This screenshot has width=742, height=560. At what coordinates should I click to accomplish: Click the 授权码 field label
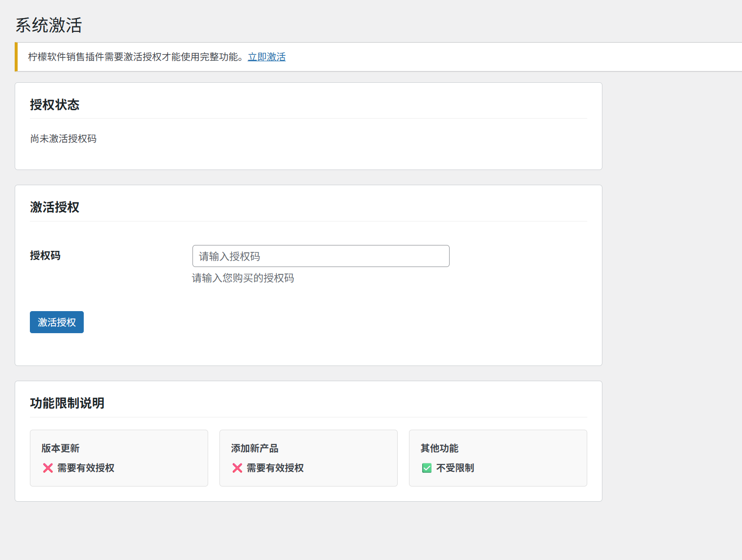pyautogui.click(x=45, y=255)
